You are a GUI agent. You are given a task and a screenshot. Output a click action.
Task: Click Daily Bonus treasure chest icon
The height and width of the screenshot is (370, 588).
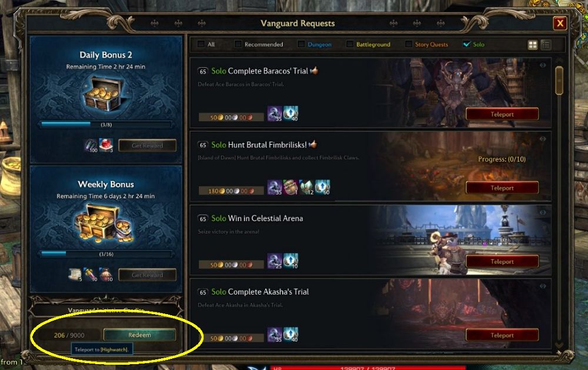click(x=103, y=94)
